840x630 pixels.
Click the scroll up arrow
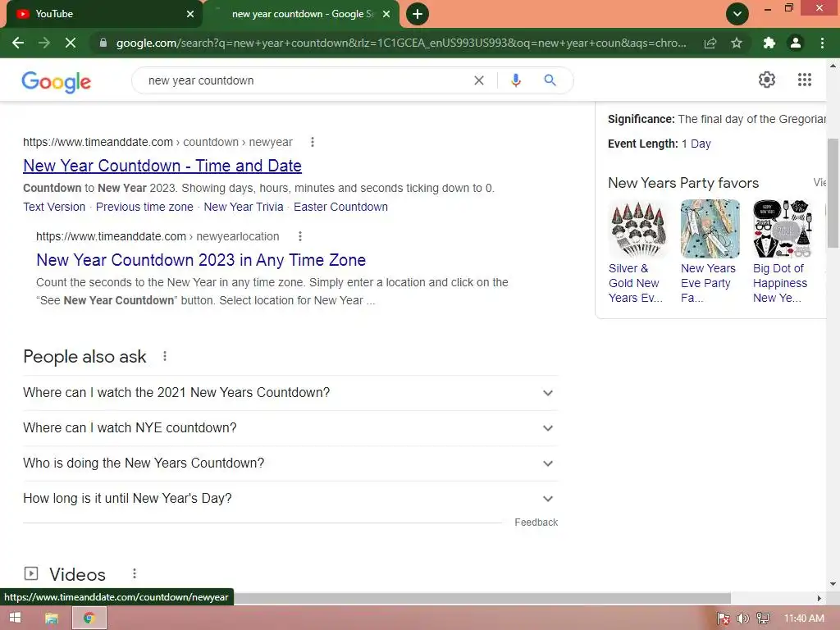coord(833,66)
